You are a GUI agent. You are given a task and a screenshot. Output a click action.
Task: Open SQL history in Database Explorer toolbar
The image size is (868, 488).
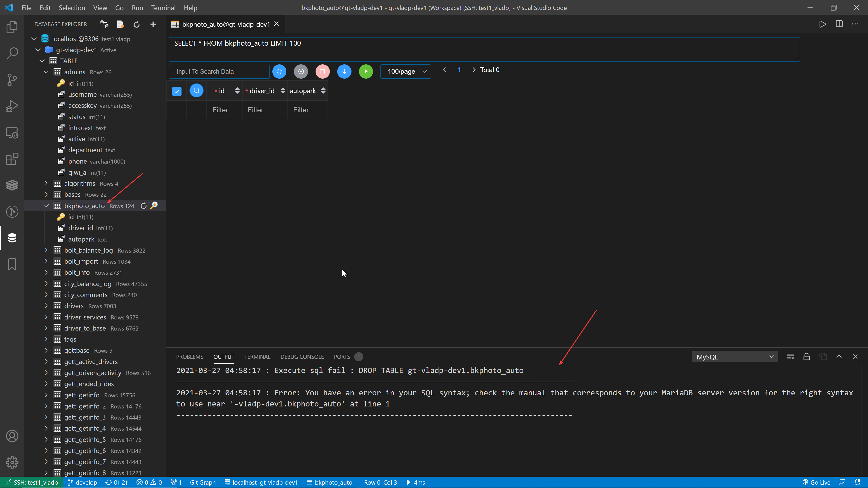point(120,24)
